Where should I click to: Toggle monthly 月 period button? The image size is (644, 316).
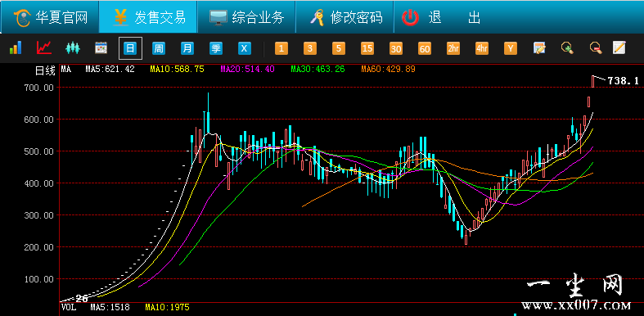click(x=187, y=48)
